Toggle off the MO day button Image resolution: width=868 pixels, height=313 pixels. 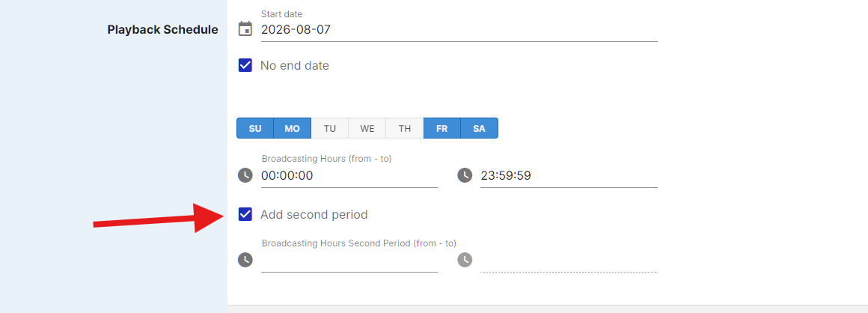click(293, 128)
